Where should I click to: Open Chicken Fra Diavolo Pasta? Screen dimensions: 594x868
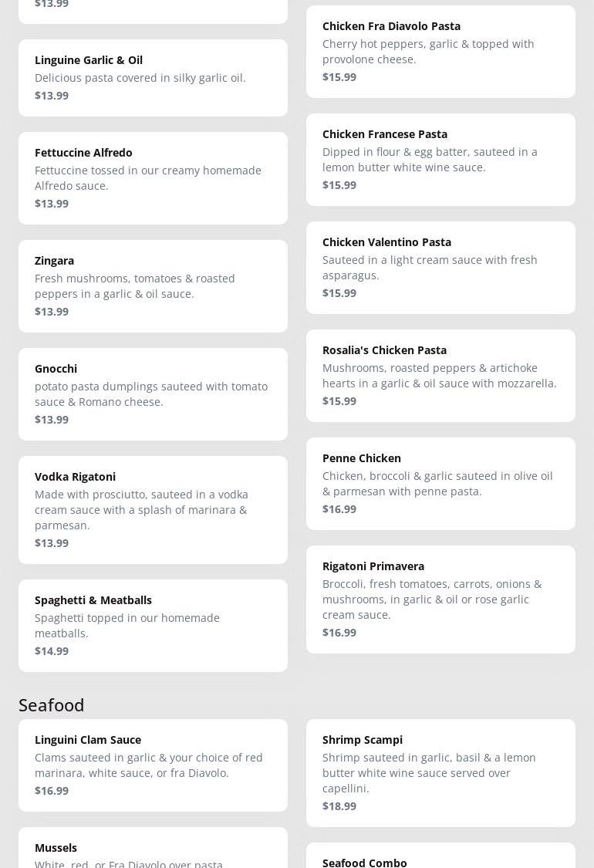(x=440, y=52)
